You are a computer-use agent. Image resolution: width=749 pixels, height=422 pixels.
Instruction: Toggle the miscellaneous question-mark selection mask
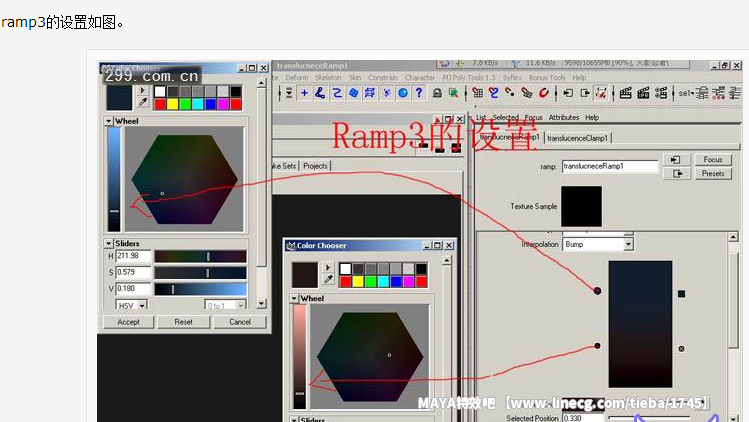[419, 93]
